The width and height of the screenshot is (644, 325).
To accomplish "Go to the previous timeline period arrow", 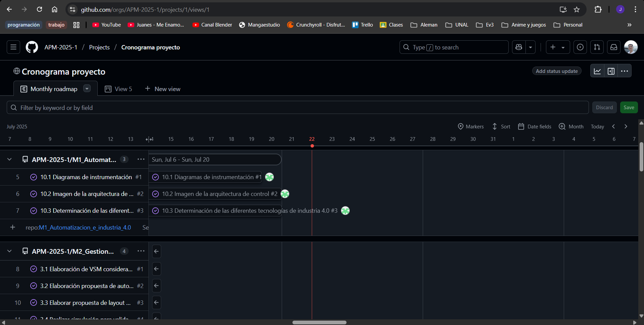I will click(x=613, y=127).
